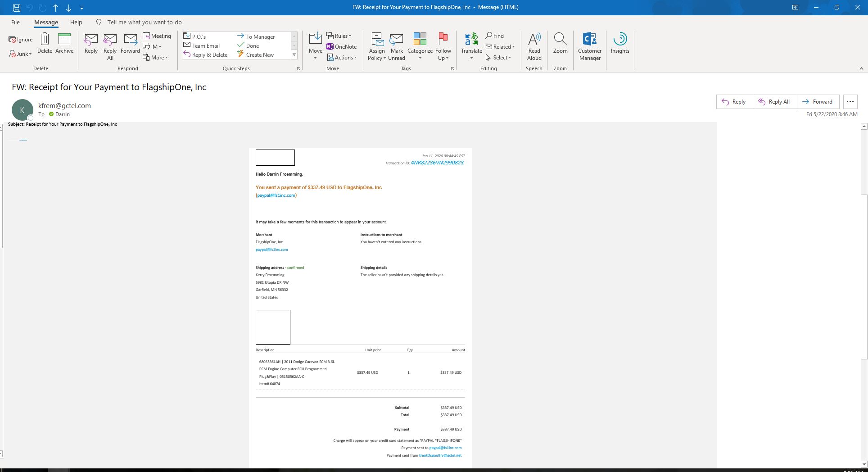
Task: Click Find in the Editing group
Action: 494,36
